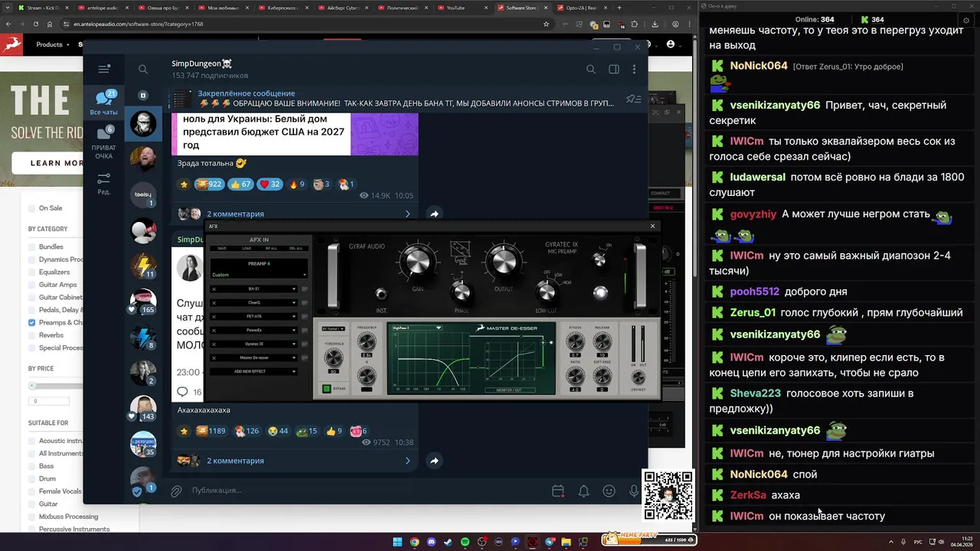
Task: Share the 'Ахахахахаха' post
Action: [x=434, y=461]
